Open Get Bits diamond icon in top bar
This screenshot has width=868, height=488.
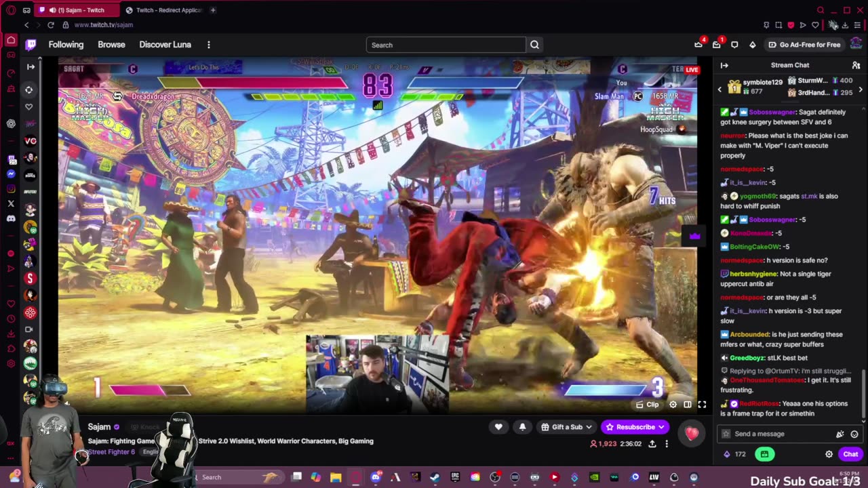click(x=752, y=45)
